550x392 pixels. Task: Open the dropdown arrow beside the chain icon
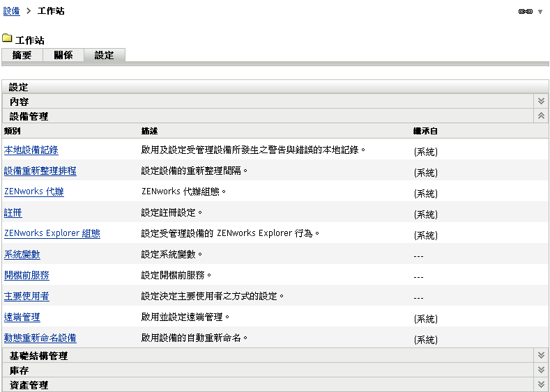[540, 12]
